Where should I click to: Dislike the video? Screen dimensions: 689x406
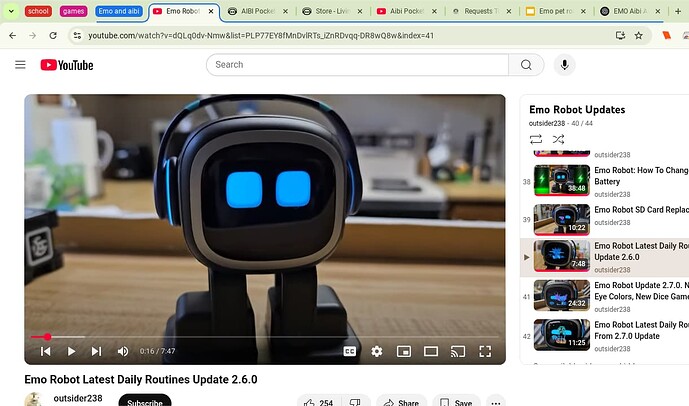[355, 402]
